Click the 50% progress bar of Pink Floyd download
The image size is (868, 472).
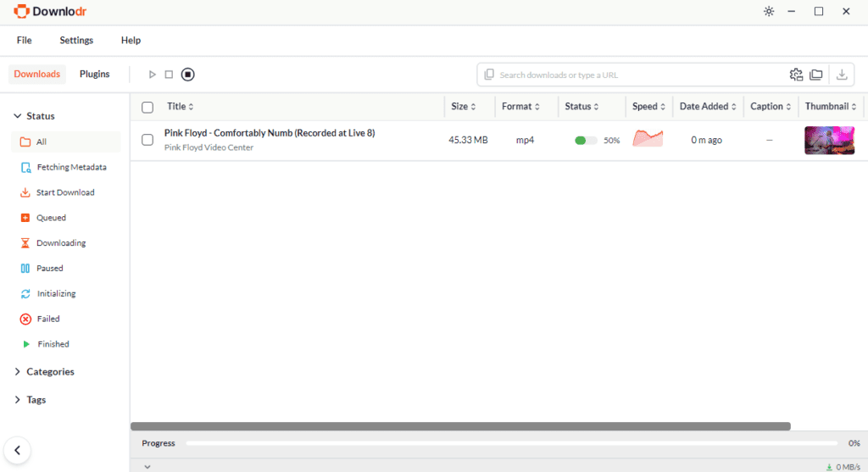(x=586, y=141)
